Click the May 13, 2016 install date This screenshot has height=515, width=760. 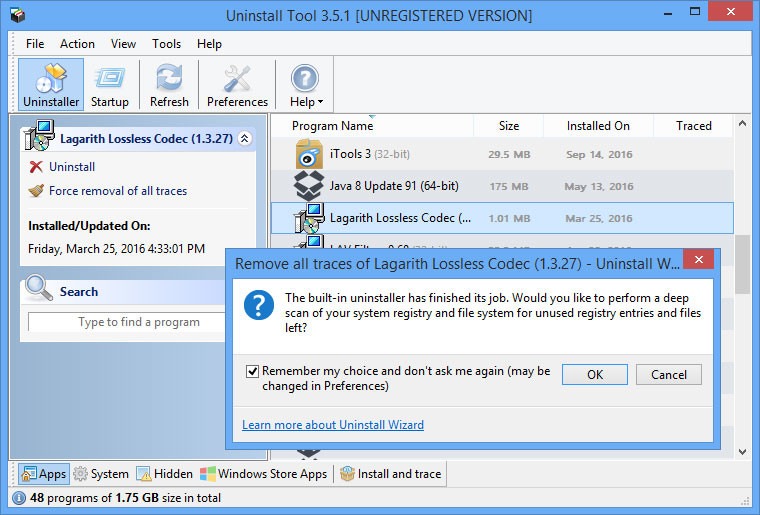pyautogui.click(x=599, y=187)
